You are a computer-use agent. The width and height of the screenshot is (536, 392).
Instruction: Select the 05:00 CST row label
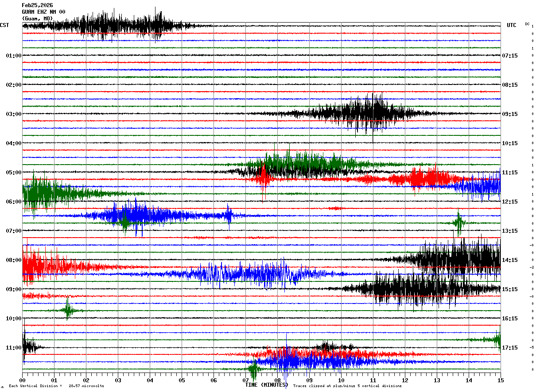point(14,173)
